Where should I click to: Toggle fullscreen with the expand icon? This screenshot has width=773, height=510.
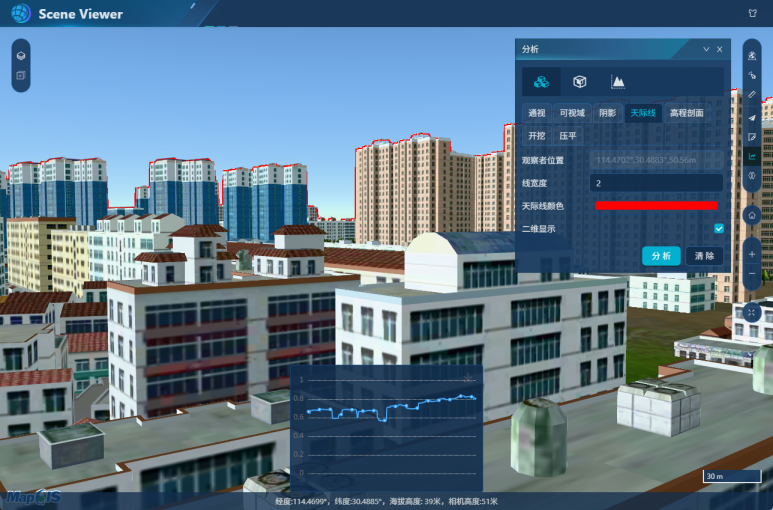click(752, 312)
